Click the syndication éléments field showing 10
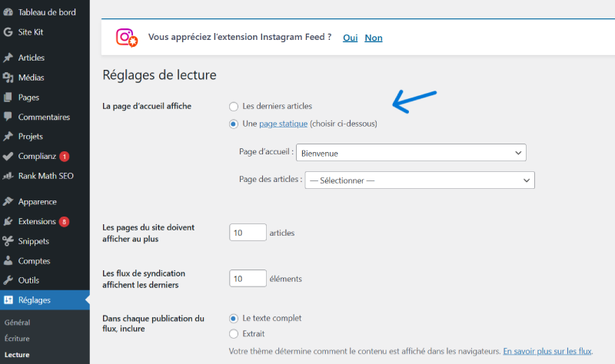This screenshot has height=364, width=615. coord(248,278)
